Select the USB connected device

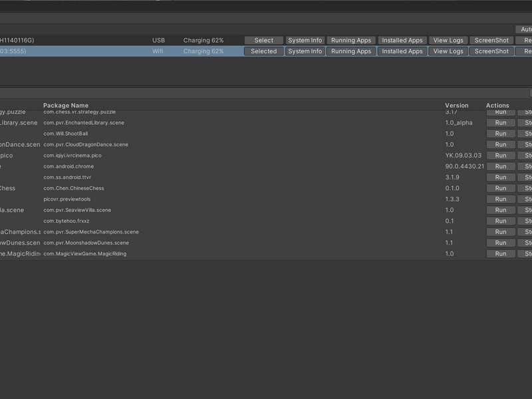tap(263, 41)
